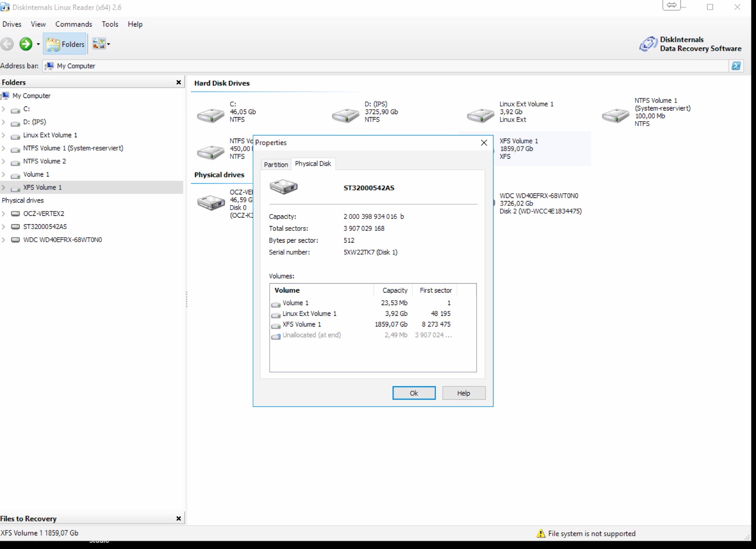Click Ok in the Properties dialog
Viewport: 756px width, 549px height.
pyautogui.click(x=414, y=393)
